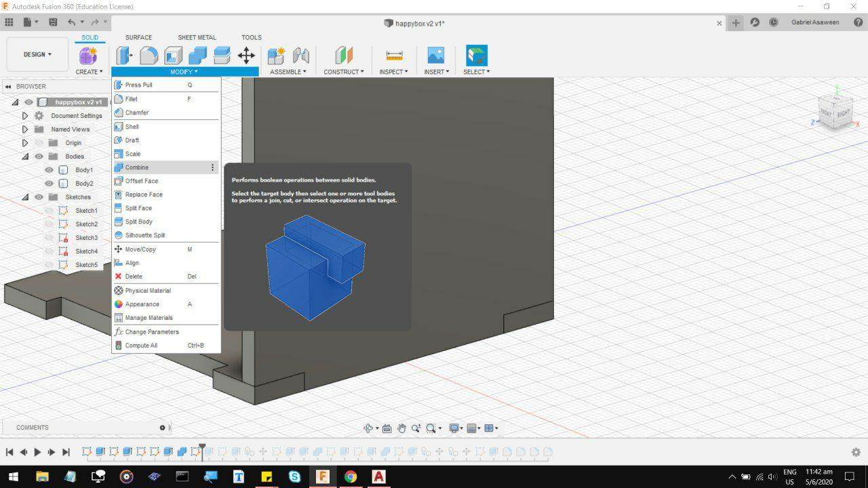Add a new design tab with plus

click(736, 22)
